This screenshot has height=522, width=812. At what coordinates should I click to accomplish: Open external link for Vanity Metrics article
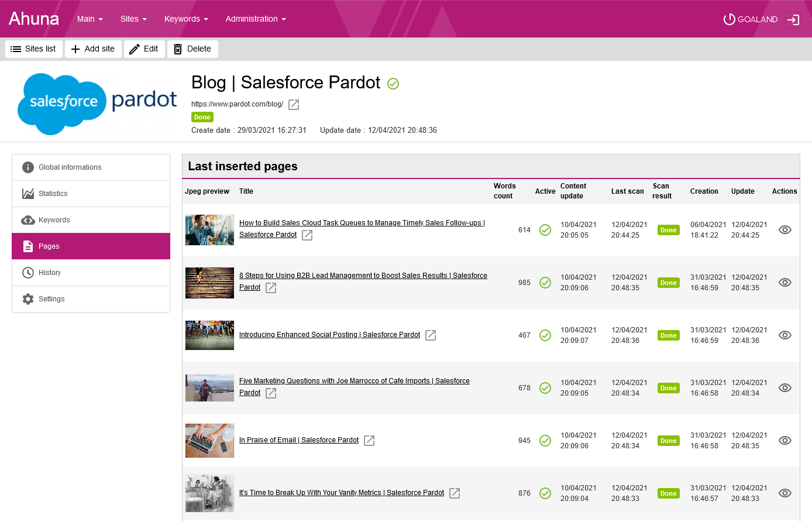click(x=455, y=493)
